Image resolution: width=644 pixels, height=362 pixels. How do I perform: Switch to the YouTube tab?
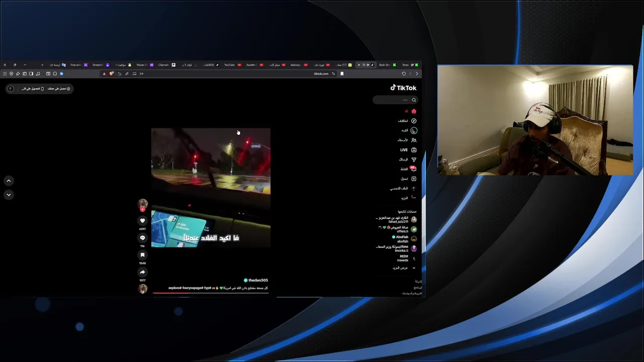tap(232, 65)
